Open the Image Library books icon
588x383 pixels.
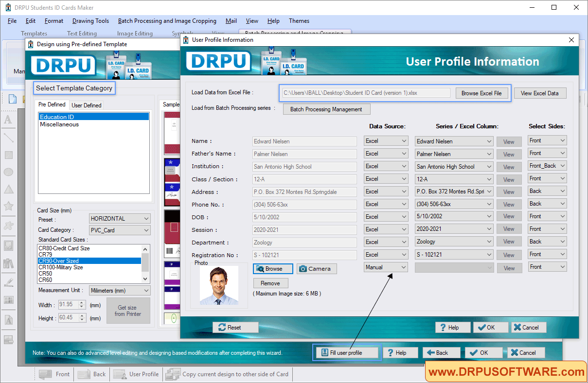8,263
